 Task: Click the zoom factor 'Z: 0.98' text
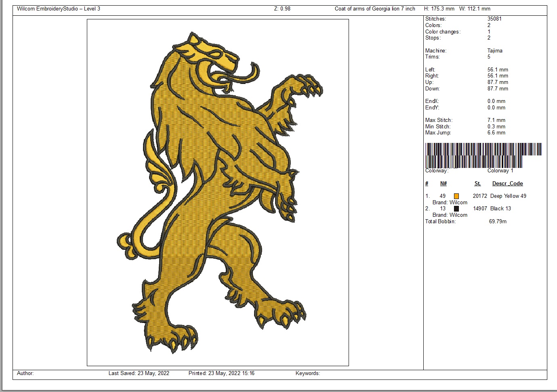pyautogui.click(x=282, y=9)
